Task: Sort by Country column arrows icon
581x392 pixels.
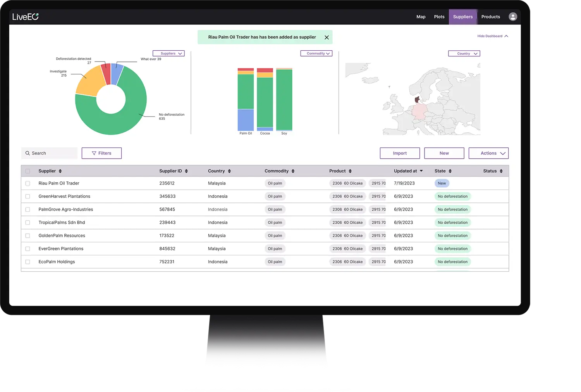Action: coord(229,171)
